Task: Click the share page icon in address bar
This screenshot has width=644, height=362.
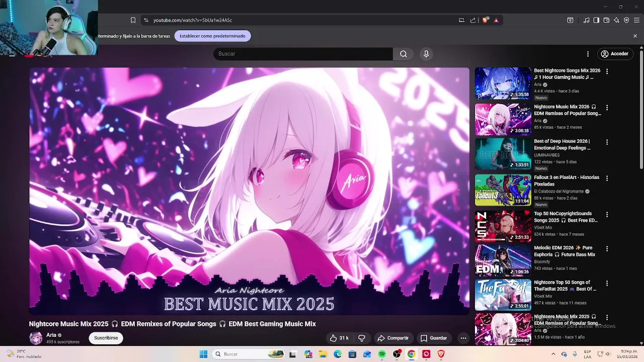Action: pyautogui.click(x=473, y=20)
